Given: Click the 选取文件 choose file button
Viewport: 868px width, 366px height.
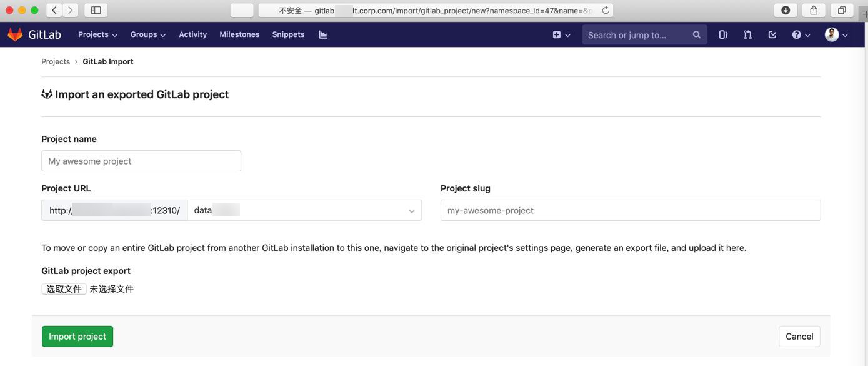Looking at the screenshot, I should (x=64, y=289).
